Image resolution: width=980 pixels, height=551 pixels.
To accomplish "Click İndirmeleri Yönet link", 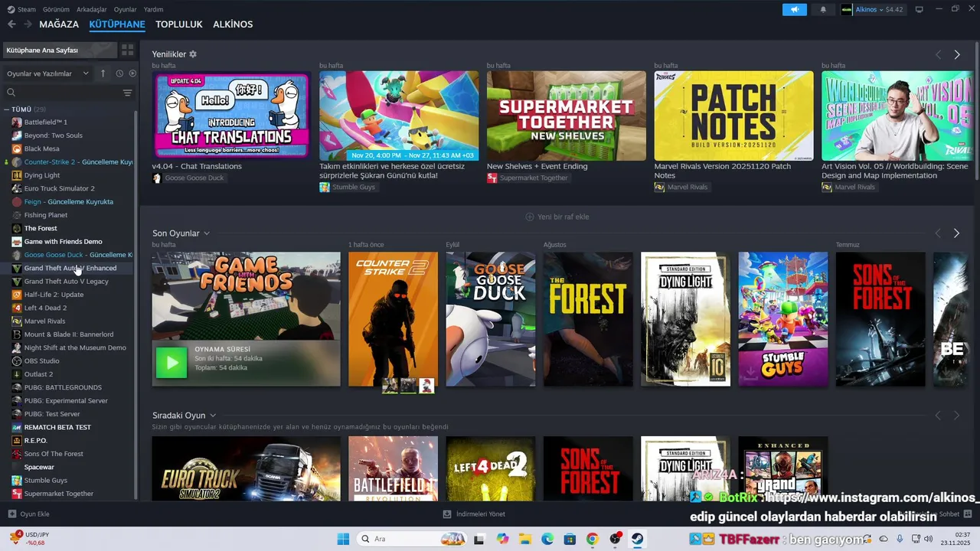I will pyautogui.click(x=474, y=514).
